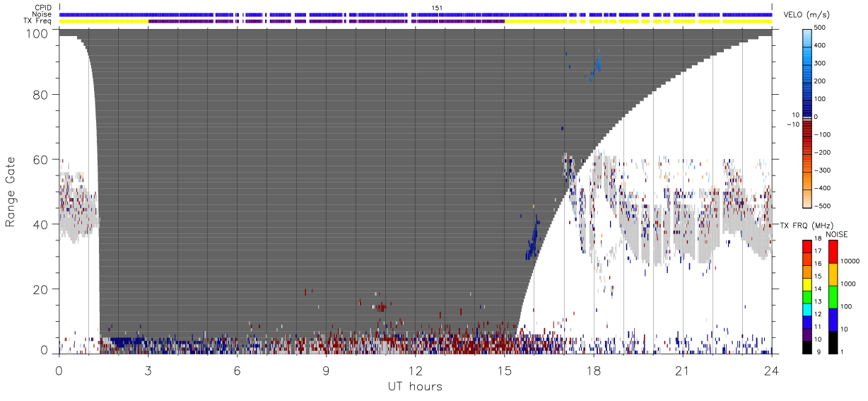Click the 1000 tick on NOISE colorbar
The image size is (868, 401).
pos(848,284)
